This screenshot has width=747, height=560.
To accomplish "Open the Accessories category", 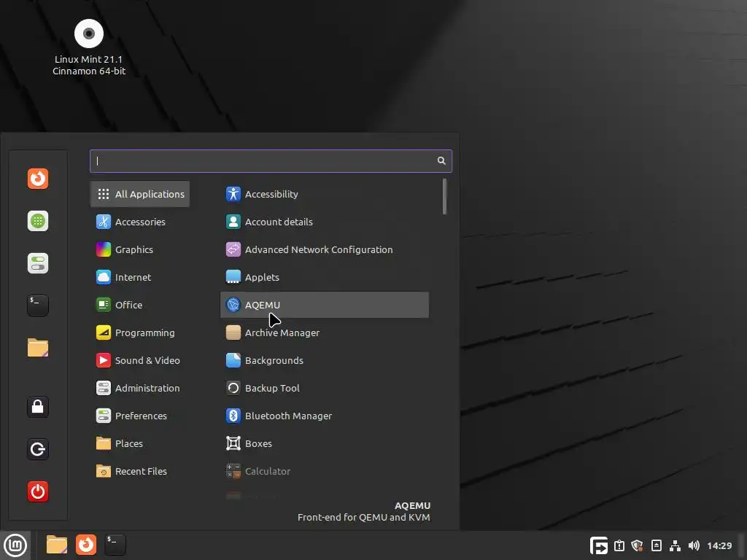I will pos(140,222).
